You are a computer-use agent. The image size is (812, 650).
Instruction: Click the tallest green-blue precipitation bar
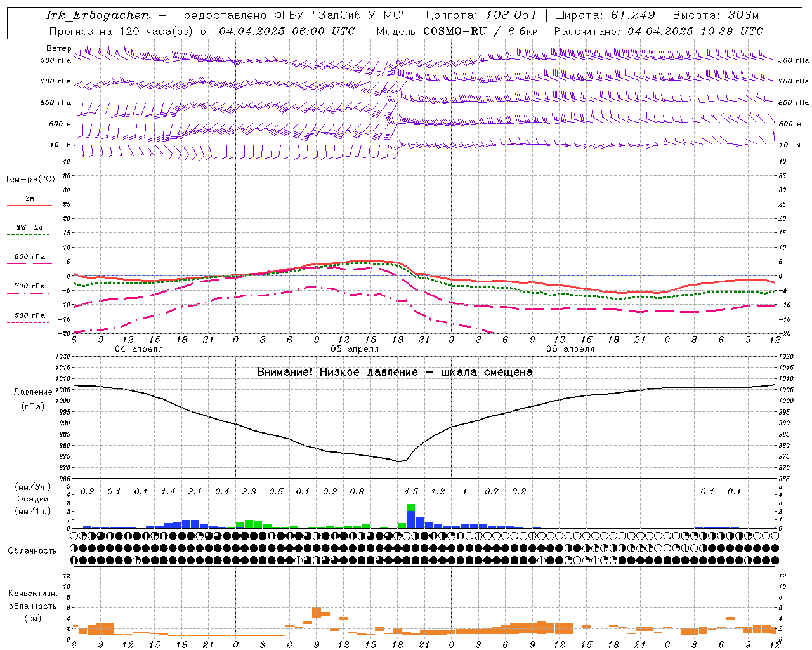click(410, 516)
